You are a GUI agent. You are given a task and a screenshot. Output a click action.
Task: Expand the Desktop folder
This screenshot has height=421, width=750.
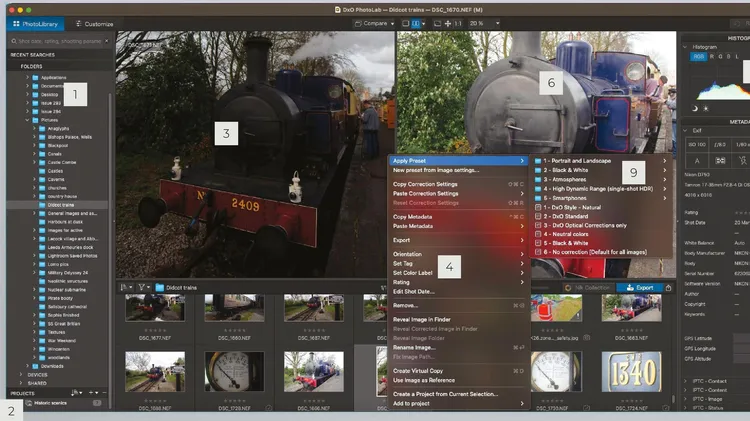pyautogui.click(x=27, y=94)
